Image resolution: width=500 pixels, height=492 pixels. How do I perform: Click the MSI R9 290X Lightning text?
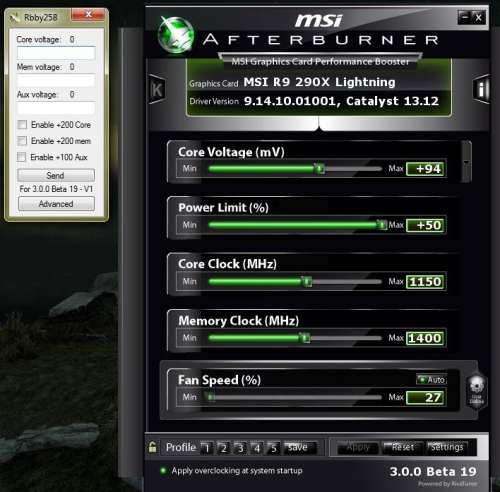coord(319,82)
